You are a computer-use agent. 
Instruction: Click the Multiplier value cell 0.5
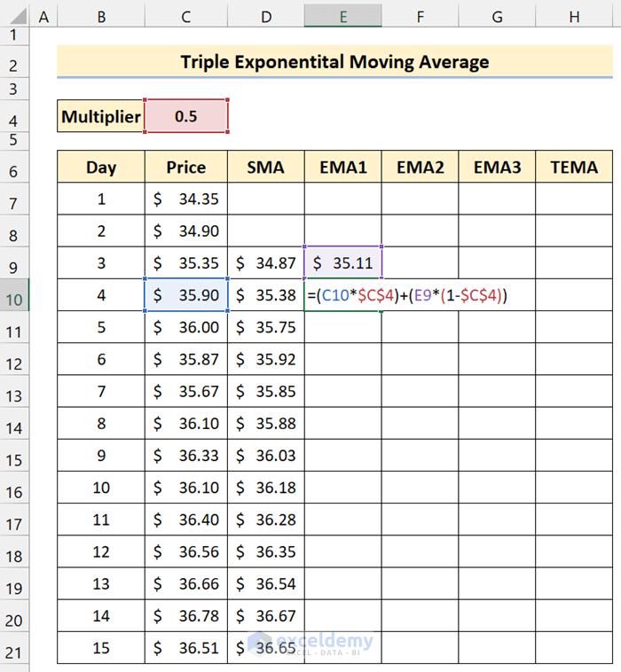[186, 116]
